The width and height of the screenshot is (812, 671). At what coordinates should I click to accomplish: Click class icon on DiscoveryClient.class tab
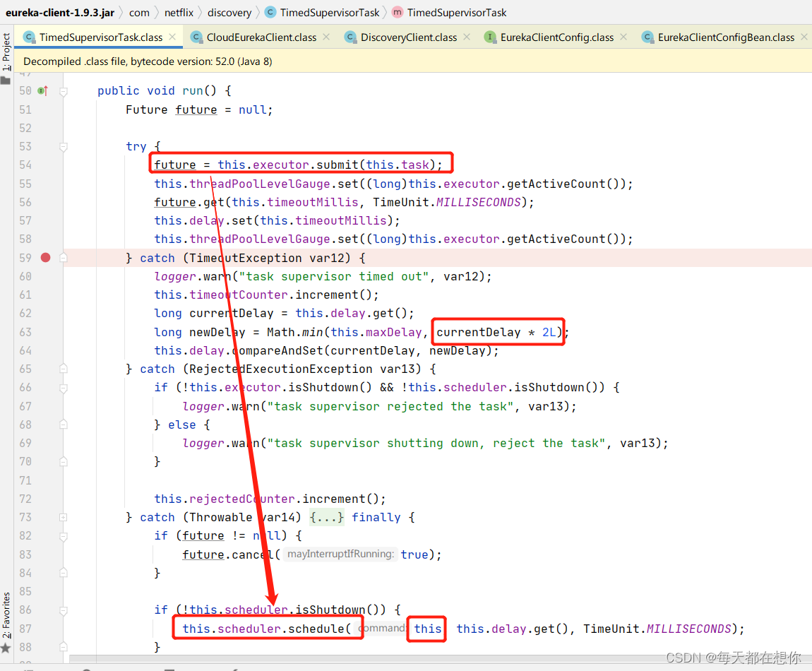tap(351, 37)
